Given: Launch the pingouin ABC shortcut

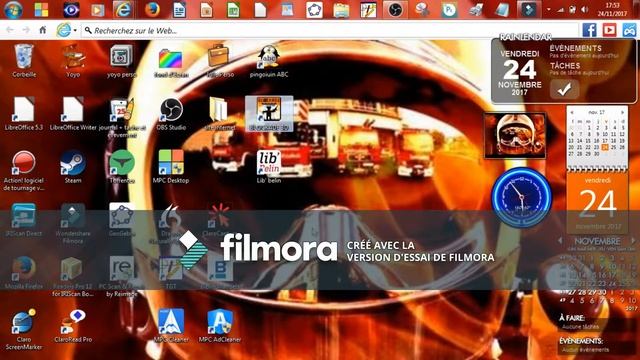Looking at the screenshot, I should click(x=269, y=60).
